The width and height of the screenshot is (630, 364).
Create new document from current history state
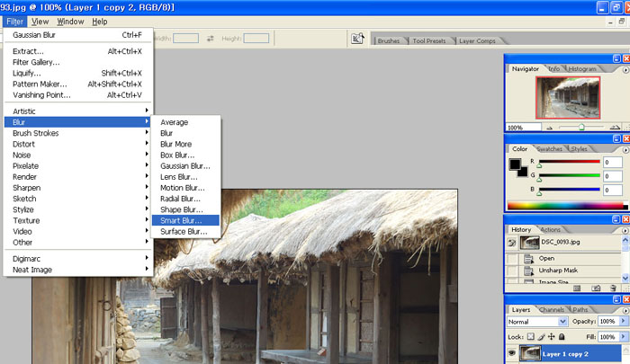(577, 289)
